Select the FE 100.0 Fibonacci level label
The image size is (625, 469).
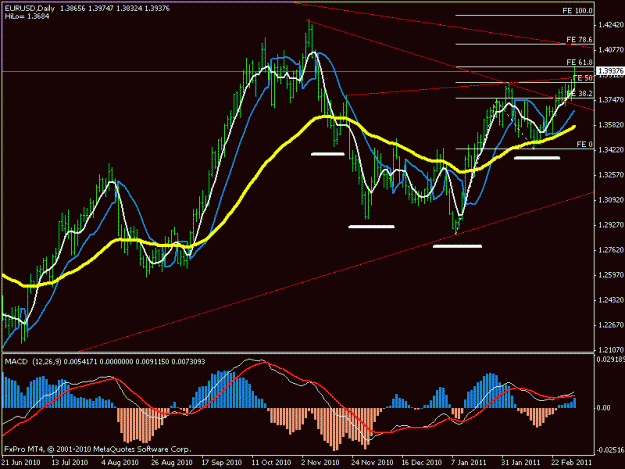(x=577, y=11)
